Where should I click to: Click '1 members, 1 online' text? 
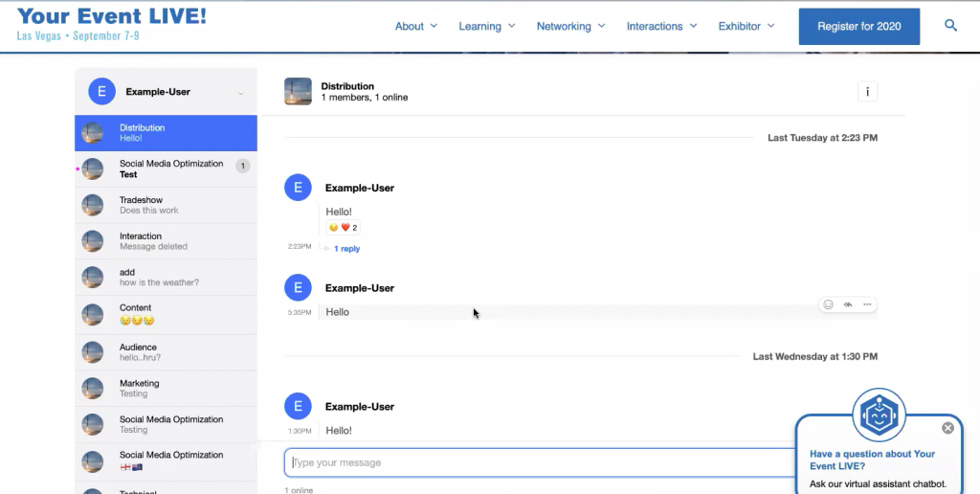365,98
